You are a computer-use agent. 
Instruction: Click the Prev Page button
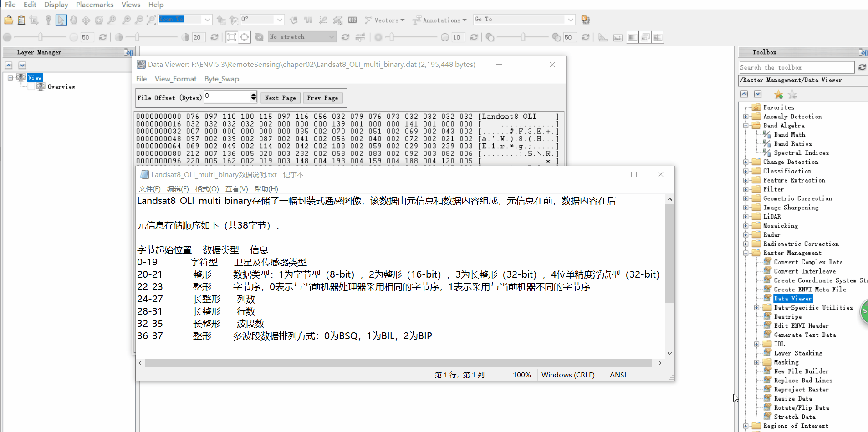click(322, 98)
